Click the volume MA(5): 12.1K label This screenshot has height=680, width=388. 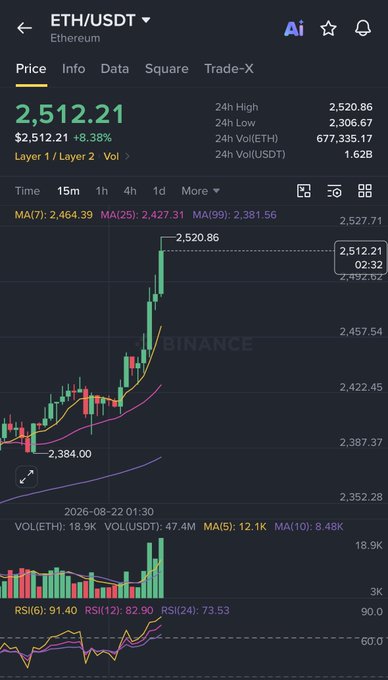(x=235, y=527)
